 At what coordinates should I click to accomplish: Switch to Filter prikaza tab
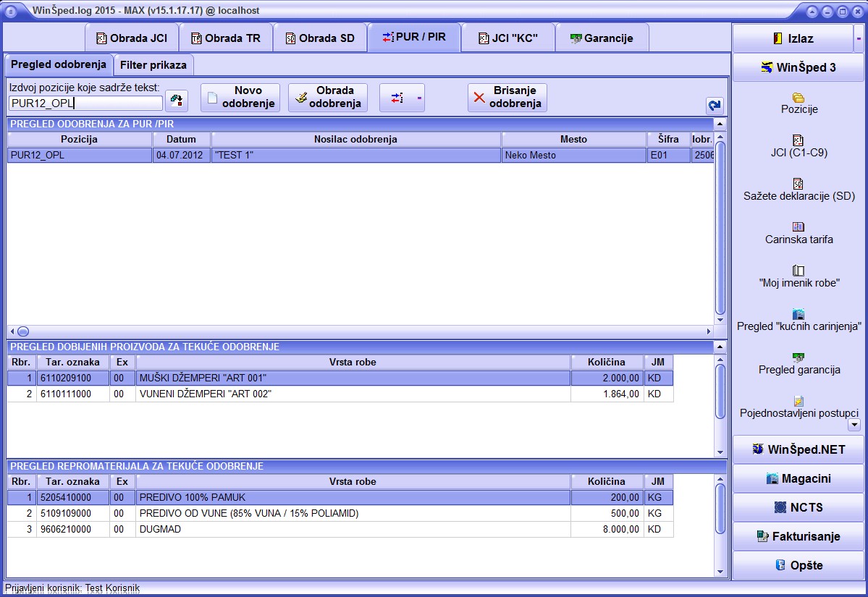point(153,65)
